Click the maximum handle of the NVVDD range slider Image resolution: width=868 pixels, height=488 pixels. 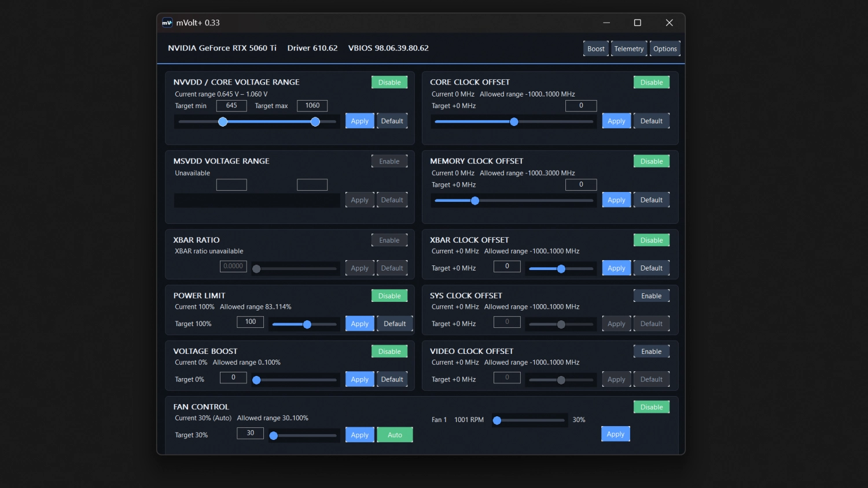[315, 121]
